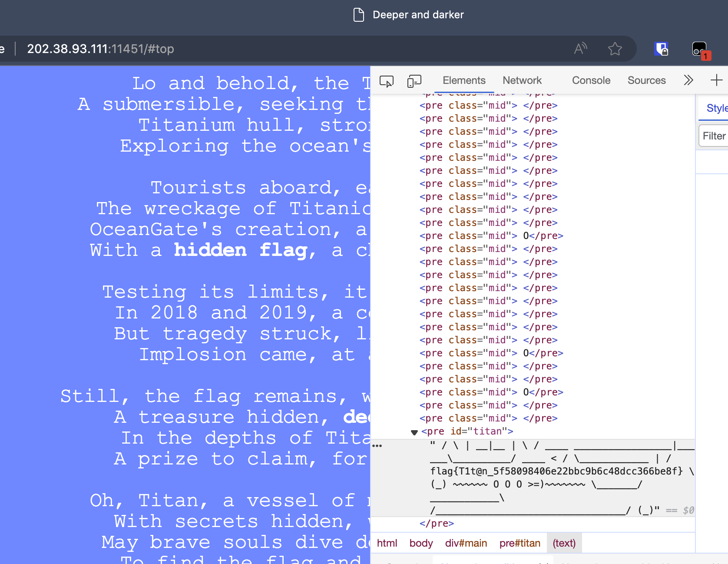Open the Console tab
Image resolution: width=728 pixels, height=564 pixels.
[591, 80]
